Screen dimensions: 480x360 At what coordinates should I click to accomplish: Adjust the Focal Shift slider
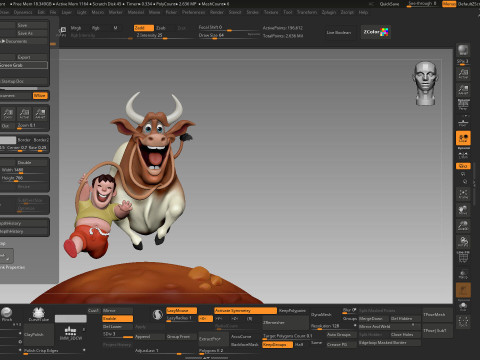(x=228, y=28)
